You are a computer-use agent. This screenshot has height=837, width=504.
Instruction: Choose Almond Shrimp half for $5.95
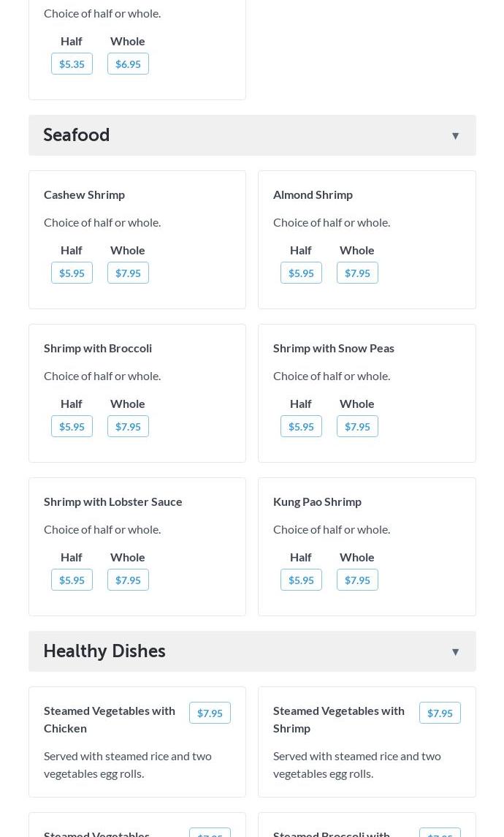tap(301, 273)
